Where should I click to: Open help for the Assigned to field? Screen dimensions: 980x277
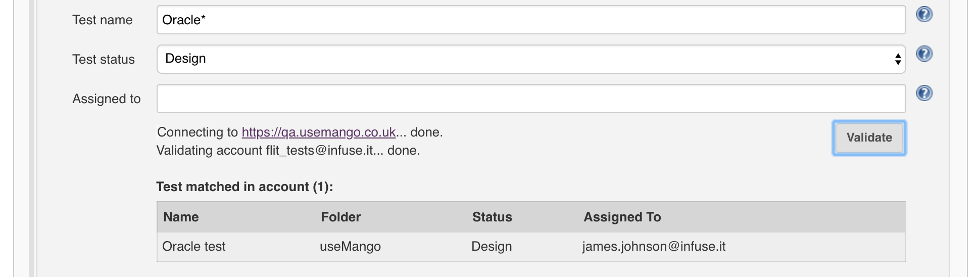click(x=924, y=93)
